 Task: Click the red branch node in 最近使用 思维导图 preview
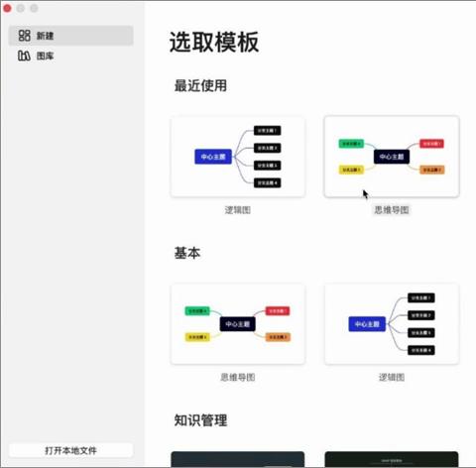click(x=431, y=144)
